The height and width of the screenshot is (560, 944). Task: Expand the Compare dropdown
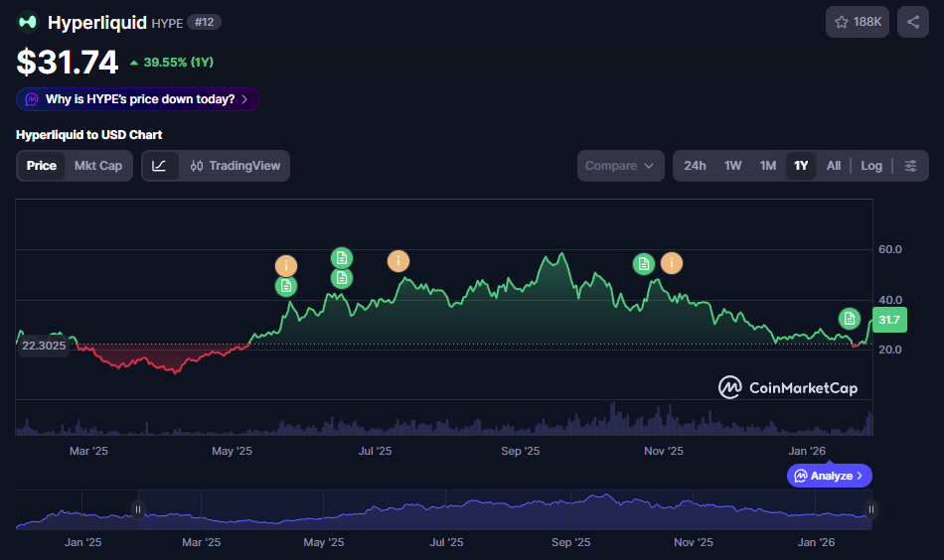(620, 166)
